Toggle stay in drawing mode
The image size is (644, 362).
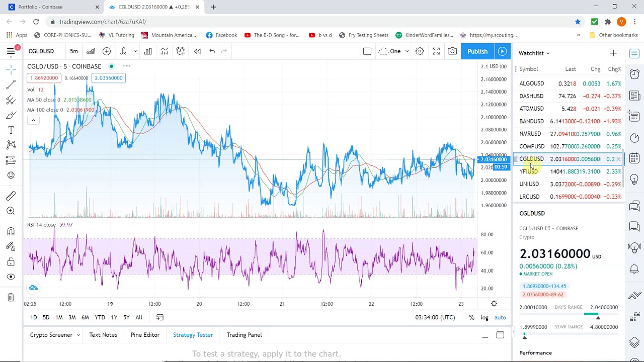(x=11, y=246)
